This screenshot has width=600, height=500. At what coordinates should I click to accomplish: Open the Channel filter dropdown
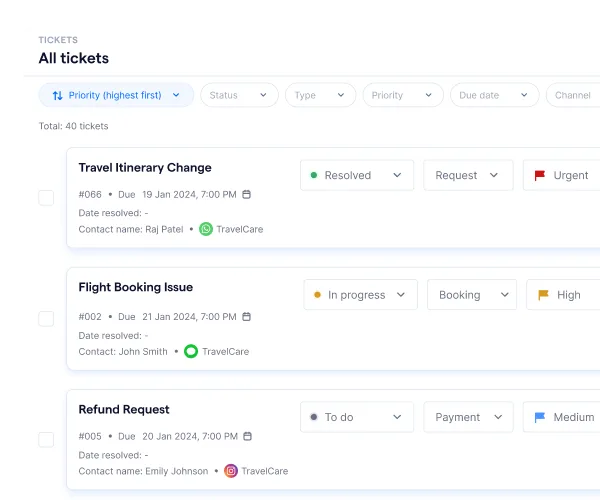573,95
